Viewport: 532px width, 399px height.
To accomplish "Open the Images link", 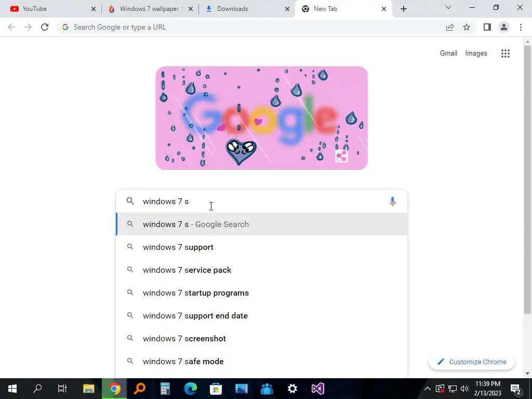I will [x=476, y=54].
